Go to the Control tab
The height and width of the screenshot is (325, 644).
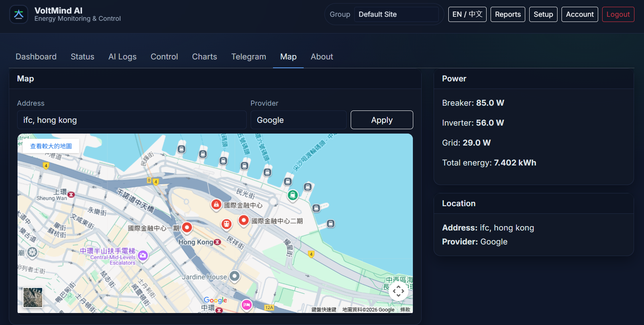pyautogui.click(x=164, y=57)
